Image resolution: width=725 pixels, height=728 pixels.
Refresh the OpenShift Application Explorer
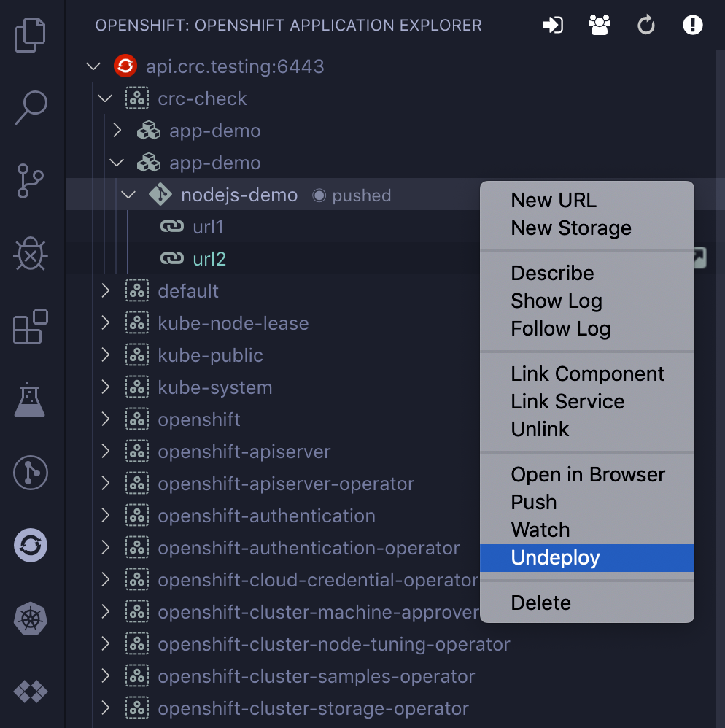click(x=646, y=26)
